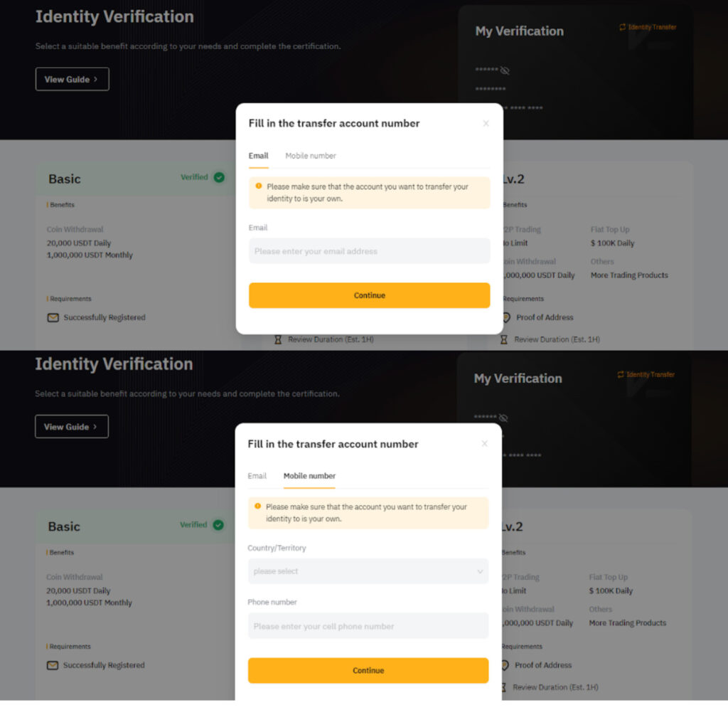This screenshot has height=710, width=728.
Task: Click Identity Transfer icon in lower screenshot
Action: [x=621, y=374]
